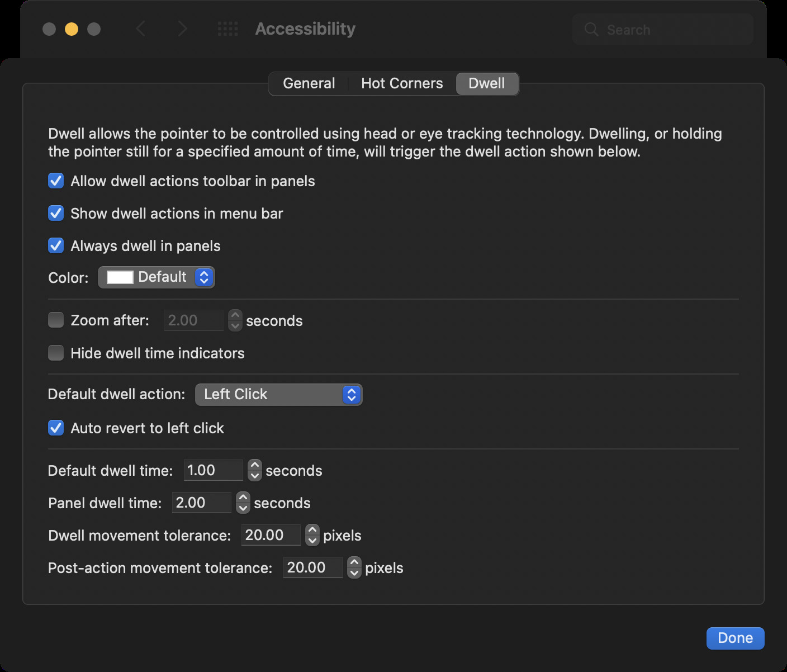Click the forward navigation arrow
Screen dimensions: 787x672
click(x=182, y=29)
